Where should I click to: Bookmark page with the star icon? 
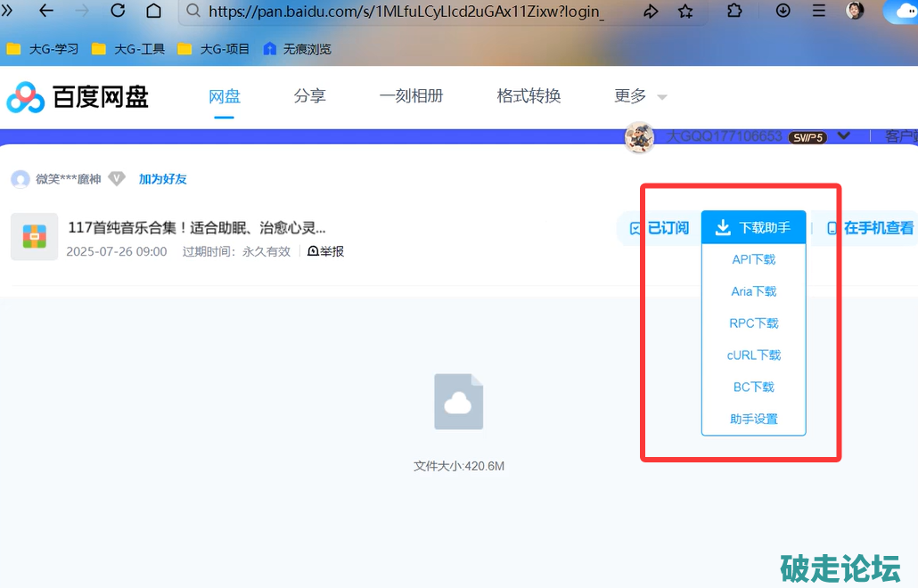(685, 11)
